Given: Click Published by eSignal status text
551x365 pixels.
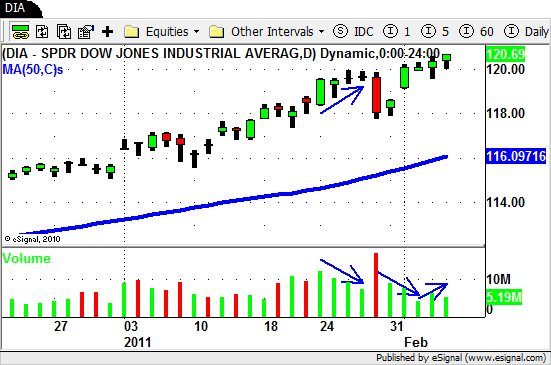Looking at the screenshot, I should click(x=461, y=358).
